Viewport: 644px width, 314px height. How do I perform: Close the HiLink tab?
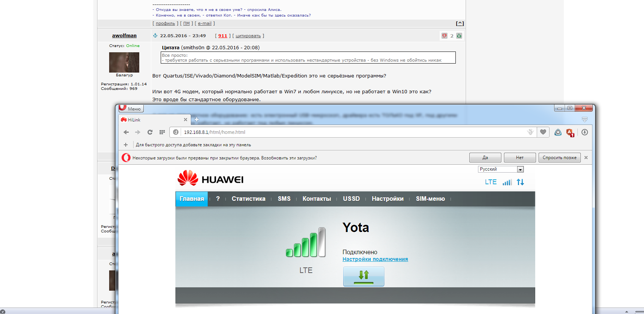click(185, 120)
